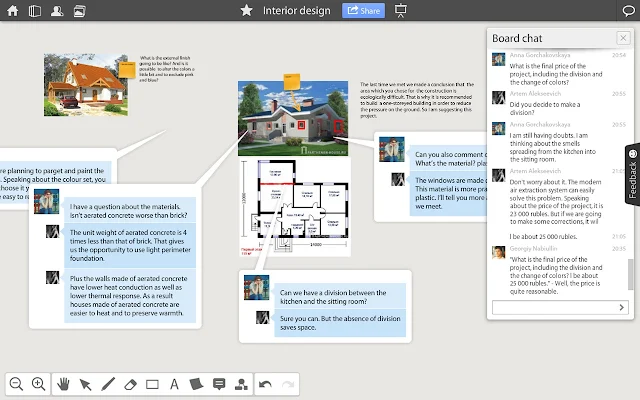Select the zoom in magnifier tool
Image resolution: width=640 pixels, height=400 pixels.
[39, 384]
